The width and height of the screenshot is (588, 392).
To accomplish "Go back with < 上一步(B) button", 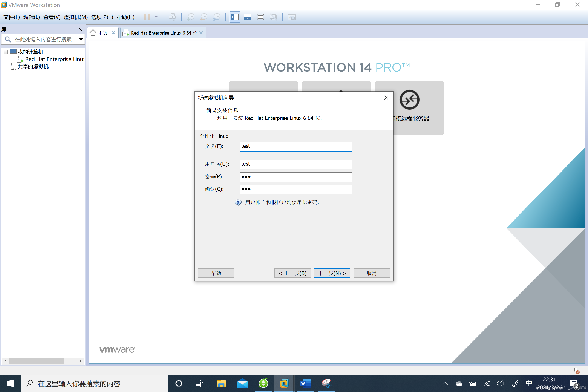I will (x=292, y=273).
